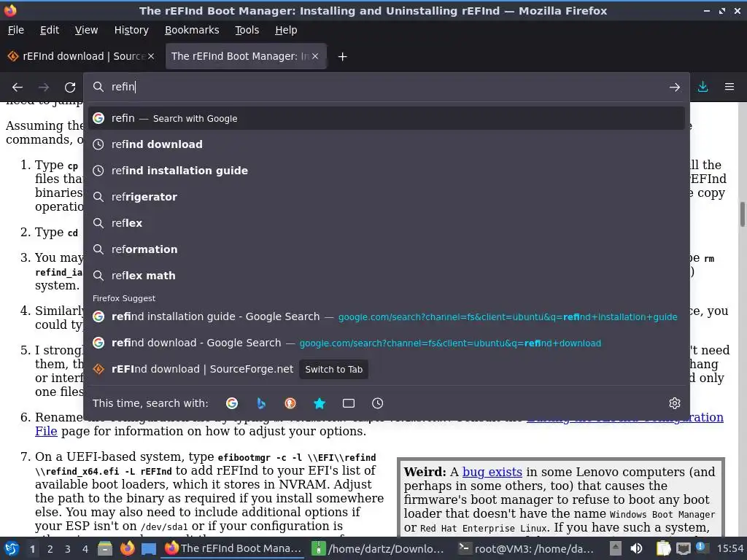
Task: Go back to the previous page
Action: 18,87
